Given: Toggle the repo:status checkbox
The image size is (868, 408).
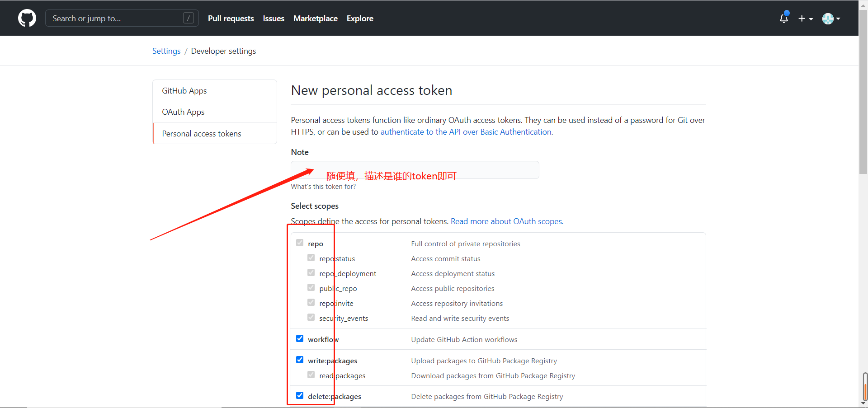Looking at the screenshot, I should tap(311, 258).
